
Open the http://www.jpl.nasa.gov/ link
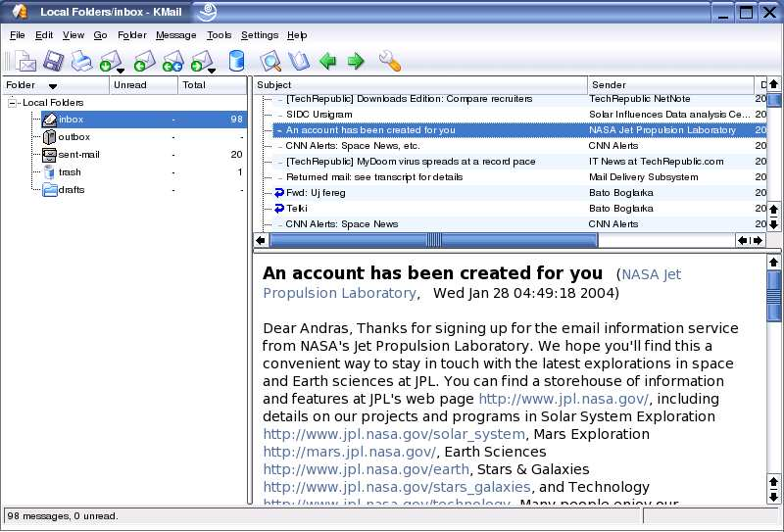[x=563, y=399]
